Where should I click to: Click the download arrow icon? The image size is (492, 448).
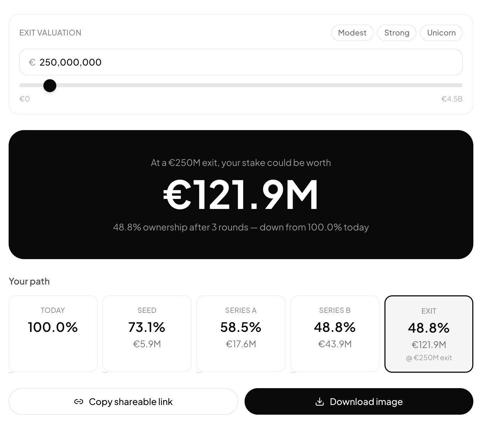coord(320,402)
